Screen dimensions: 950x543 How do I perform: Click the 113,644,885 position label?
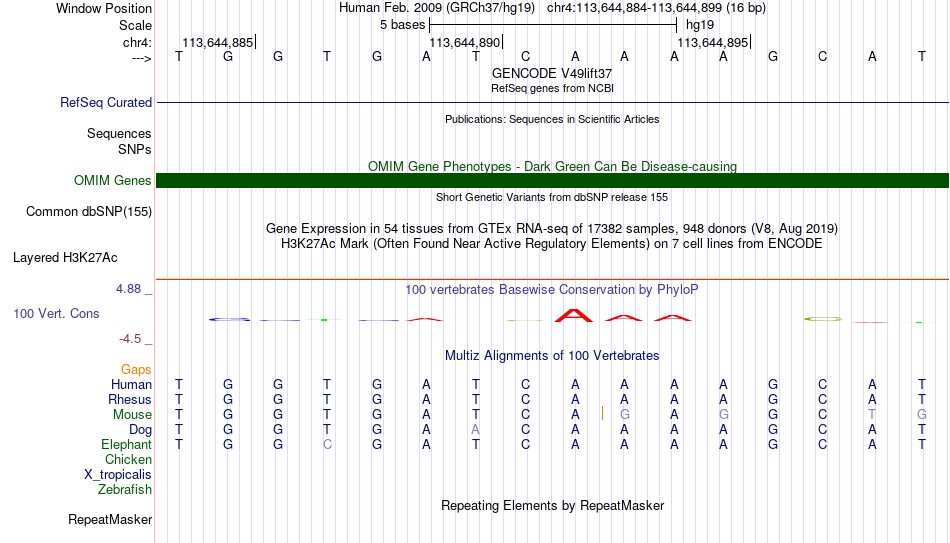(218, 43)
